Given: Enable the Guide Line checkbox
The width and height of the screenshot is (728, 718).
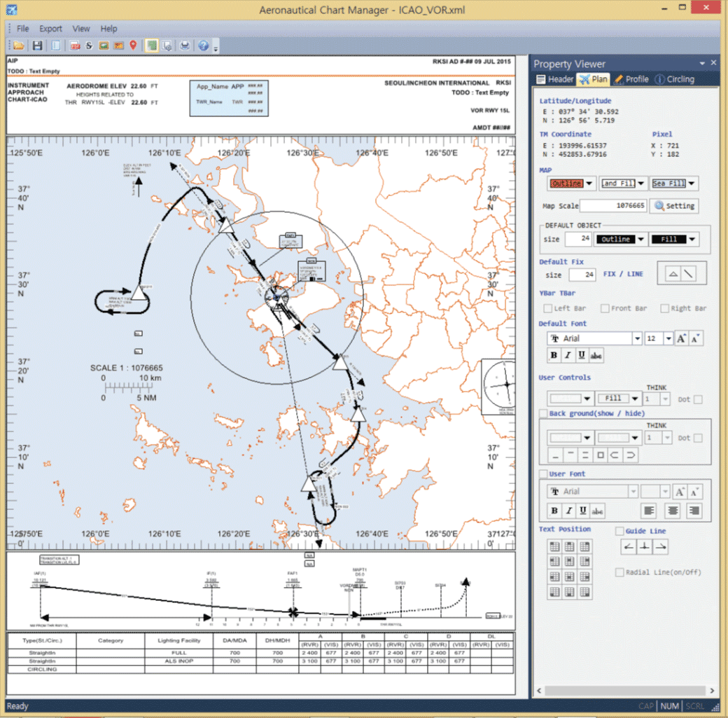Looking at the screenshot, I should (619, 532).
